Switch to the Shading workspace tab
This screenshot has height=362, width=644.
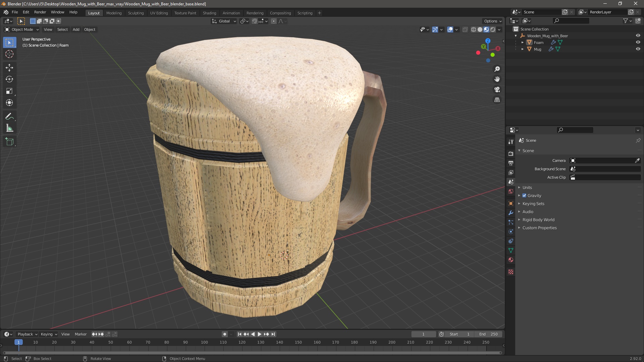[x=209, y=13]
